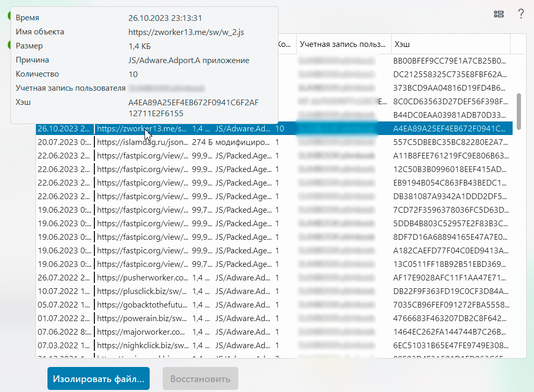Click the Изолировать файл... button
Screen dimensions: 534x392
pyautogui.click(x=98, y=378)
